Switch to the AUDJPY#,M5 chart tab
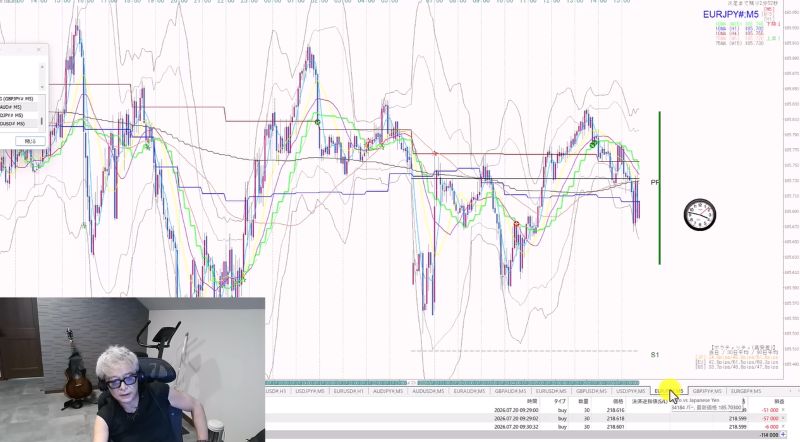Screen dimensions: 800x442 click(388, 391)
